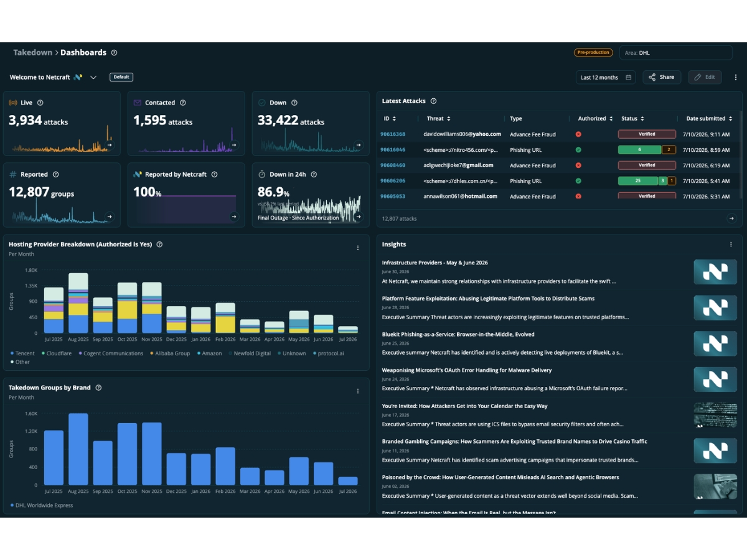The image size is (747, 560).
Task: Click Aug 2025 bar in Takedown Groups chart
Action: point(78,449)
